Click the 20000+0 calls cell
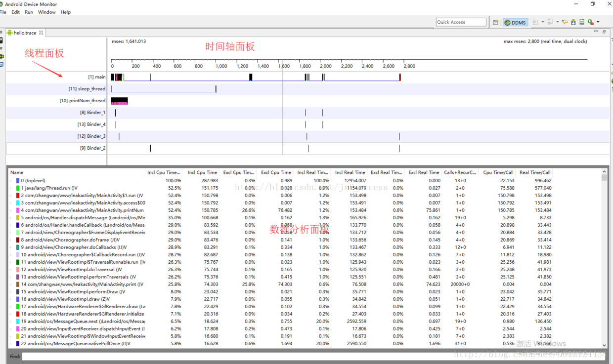613x364 pixels. pyautogui.click(x=460, y=284)
